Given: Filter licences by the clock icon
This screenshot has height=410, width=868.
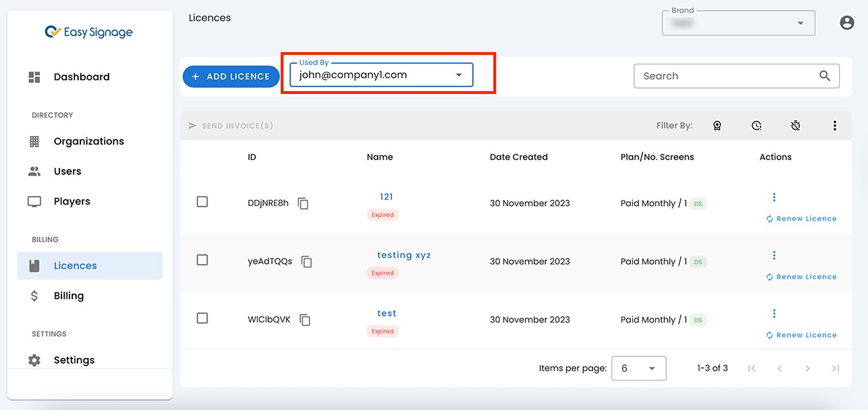Looking at the screenshot, I should [x=756, y=126].
